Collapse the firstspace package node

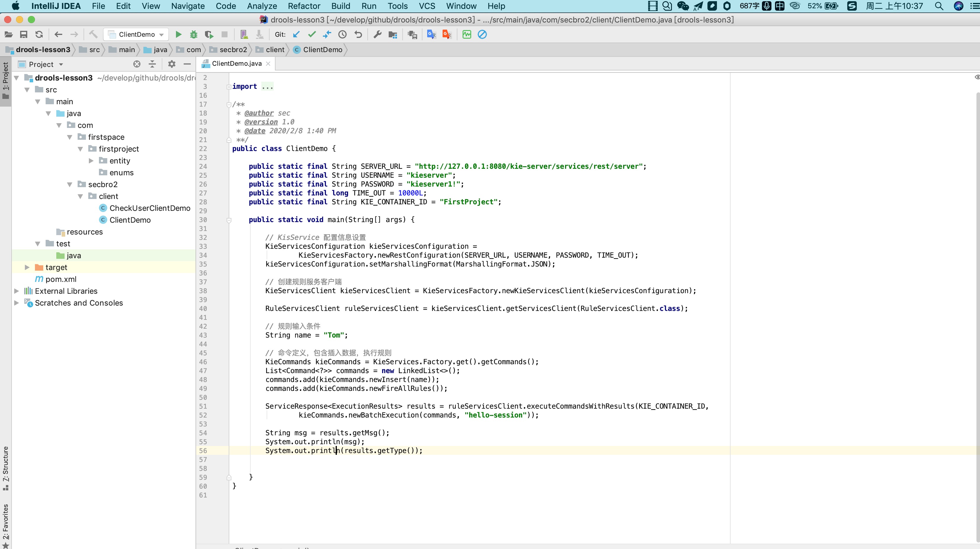70,137
